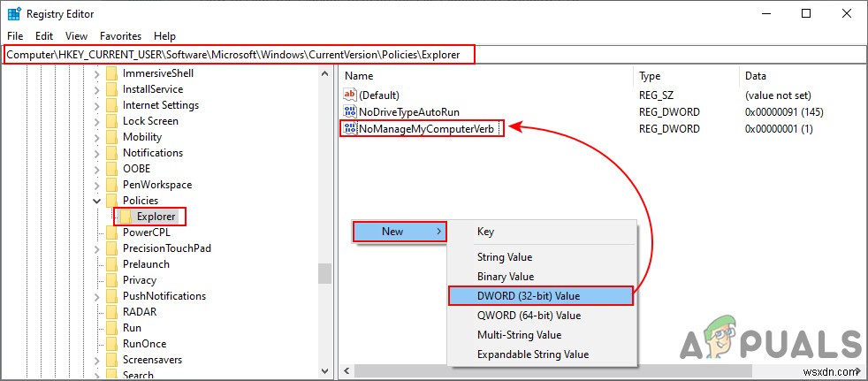The width and height of the screenshot is (868, 381).
Task: Click the Run folder icon
Action: [112, 328]
